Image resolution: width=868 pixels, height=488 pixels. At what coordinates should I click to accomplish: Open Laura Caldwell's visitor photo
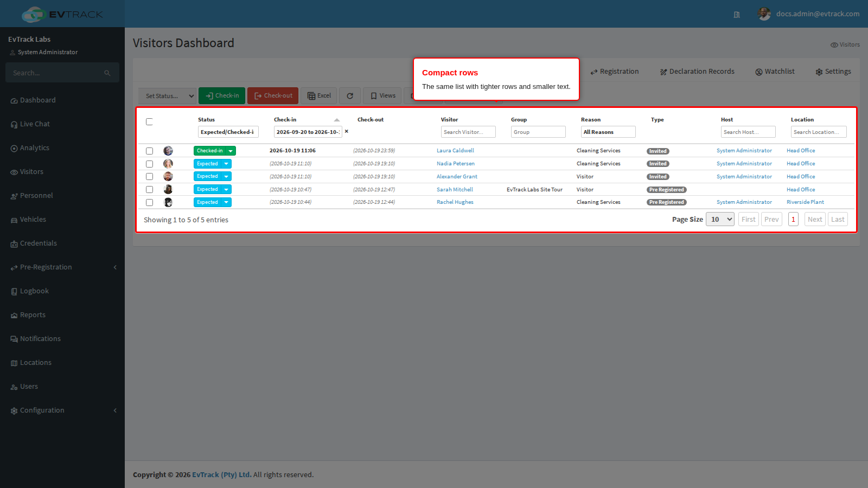click(168, 151)
